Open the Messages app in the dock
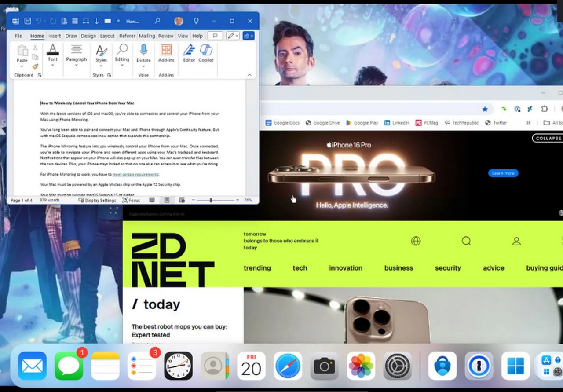The width and height of the screenshot is (563, 392). pyautogui.click(x=69, y=366)
